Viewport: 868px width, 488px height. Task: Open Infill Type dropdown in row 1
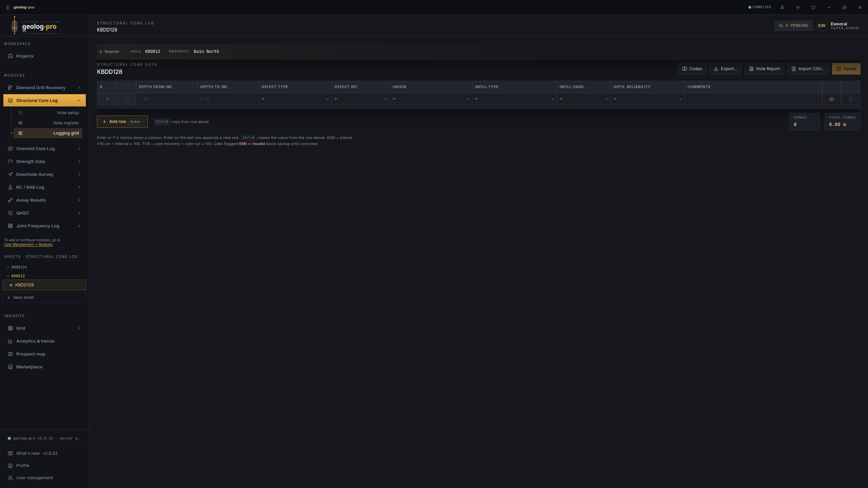pyautogui.click(x=514, y=99)
